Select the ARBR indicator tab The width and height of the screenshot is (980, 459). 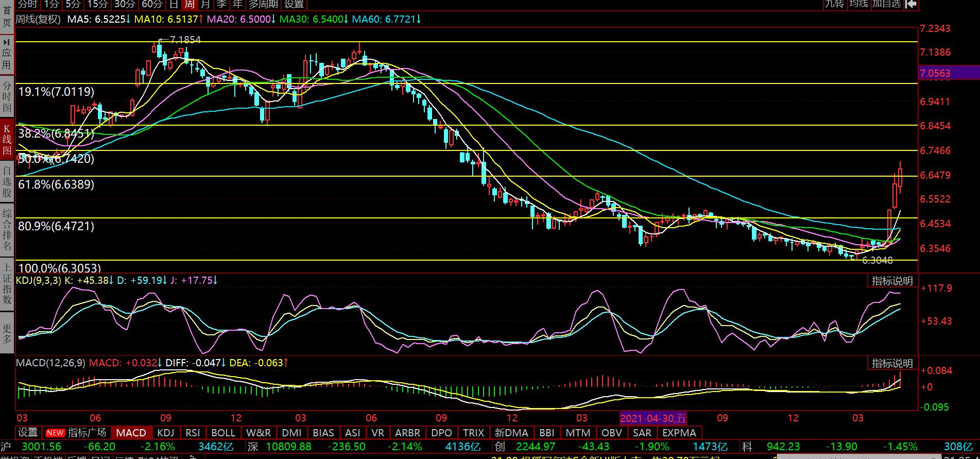click(x=408, y=433)
